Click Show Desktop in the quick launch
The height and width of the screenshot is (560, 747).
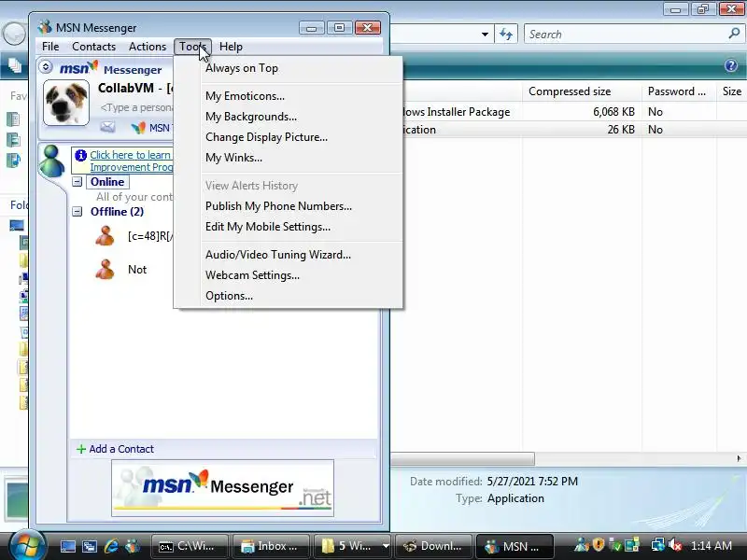pyautogui.click(x=67, y=546)
